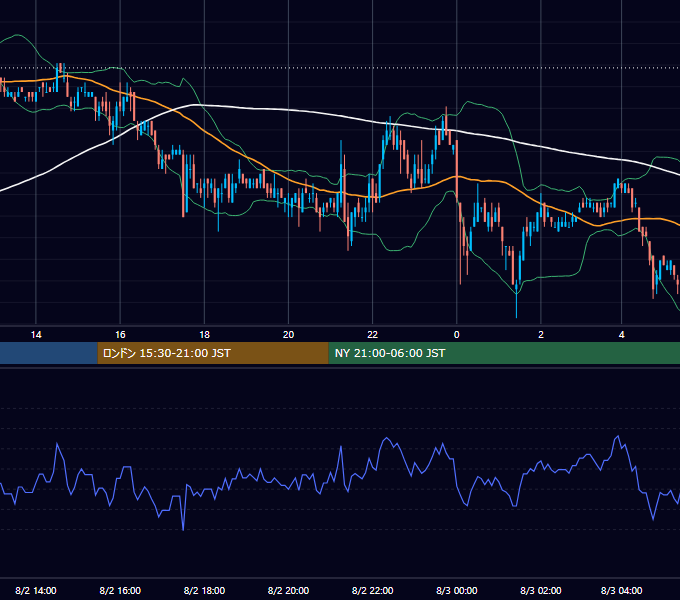
Task: Click the 8/2 14:00 time label
Action: [x=36, y=590]
